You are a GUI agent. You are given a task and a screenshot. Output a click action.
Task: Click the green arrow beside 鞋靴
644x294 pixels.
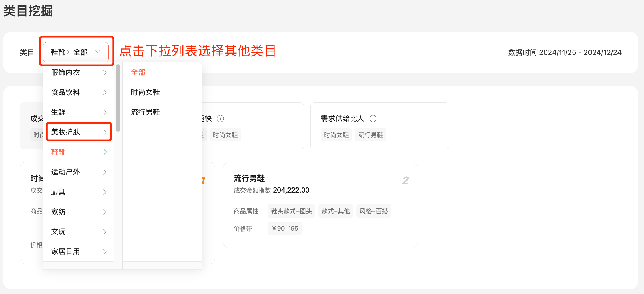pyautogui.click(x=105, y=152)
